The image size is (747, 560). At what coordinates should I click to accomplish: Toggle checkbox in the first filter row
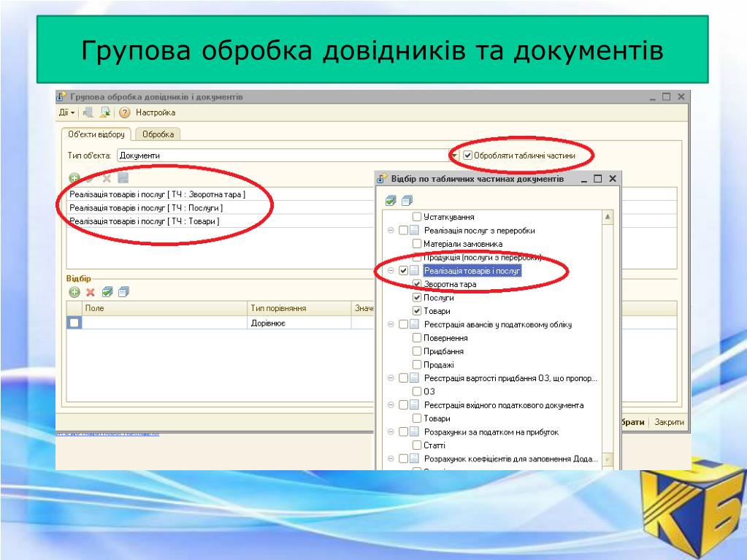pos(74,323)
